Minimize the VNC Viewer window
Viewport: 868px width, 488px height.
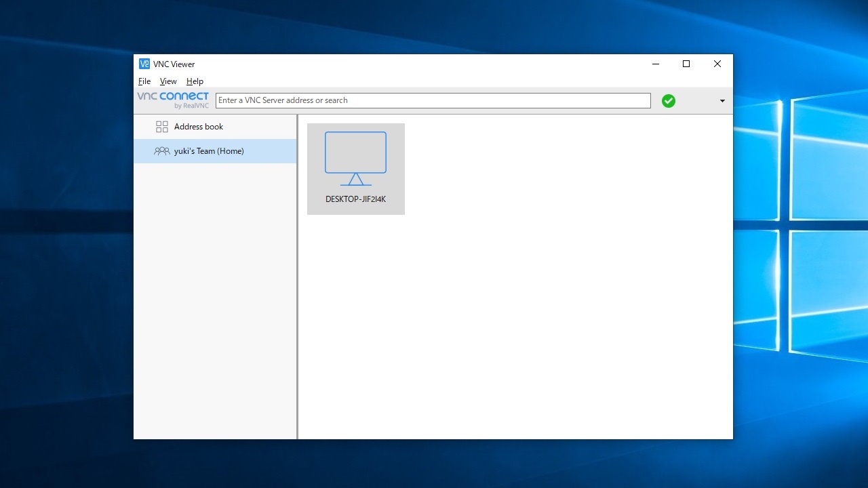click(x=656, y=64)
